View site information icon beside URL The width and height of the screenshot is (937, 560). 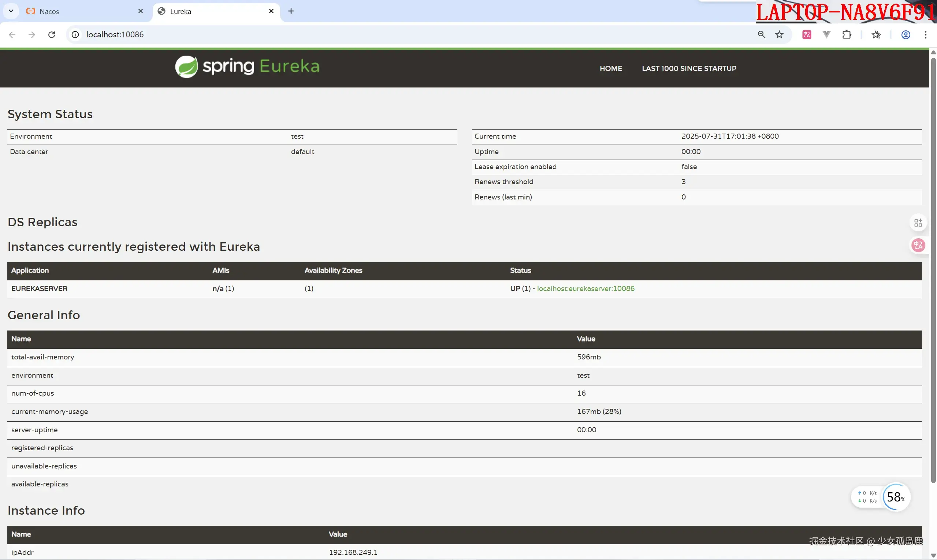75,35
